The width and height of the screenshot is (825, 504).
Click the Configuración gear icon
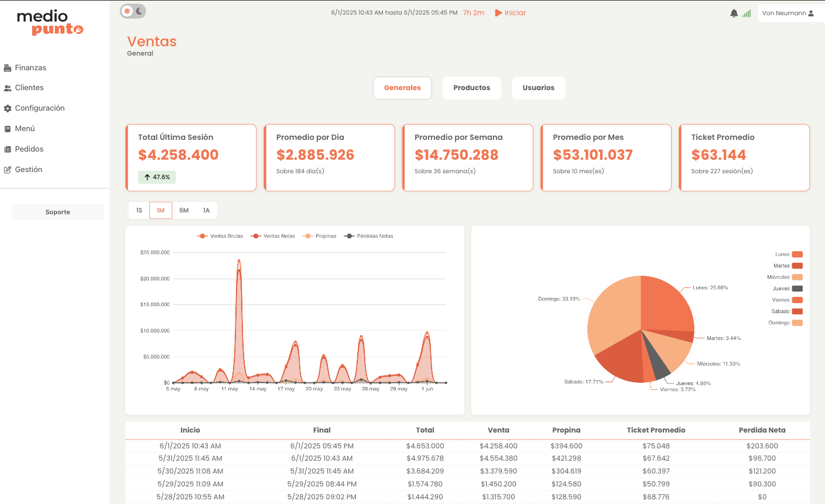(x=8, y=108)
